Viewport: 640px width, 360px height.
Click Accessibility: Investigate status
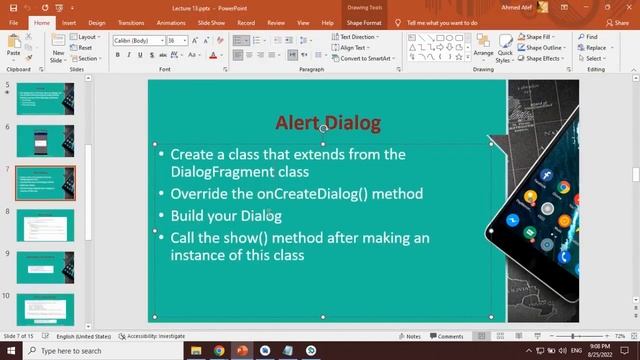[x=152, y=336]
